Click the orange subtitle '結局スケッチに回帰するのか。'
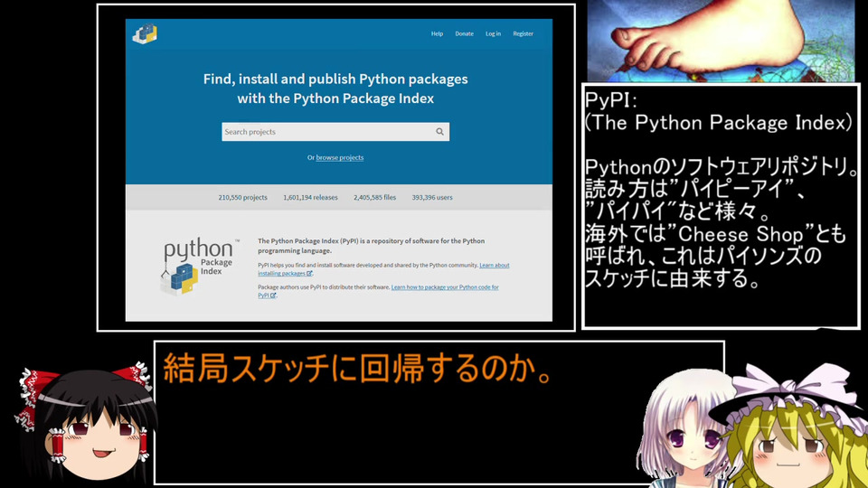Viewport: 868px width, 488px height. coord(358,369)
